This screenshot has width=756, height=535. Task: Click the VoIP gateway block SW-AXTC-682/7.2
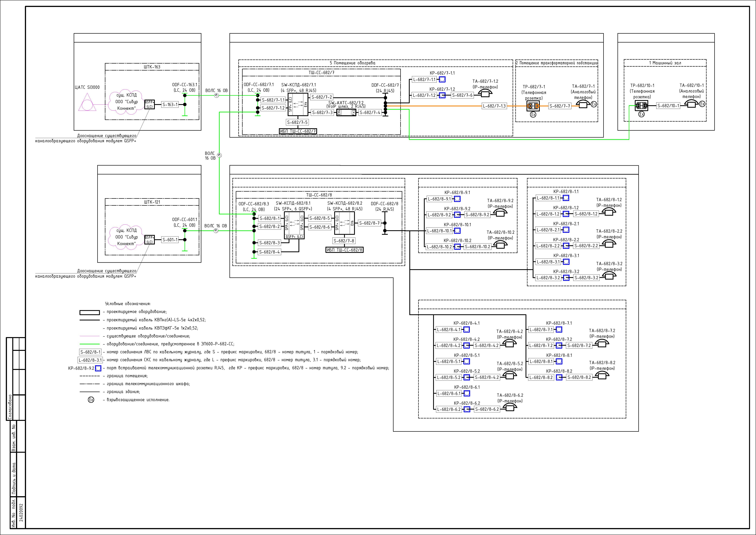click(346, 112)
